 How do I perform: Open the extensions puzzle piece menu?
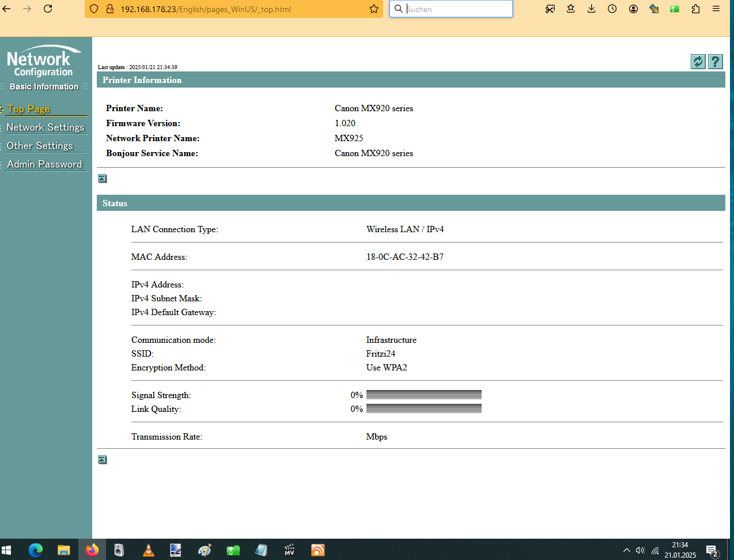[695, 9]
